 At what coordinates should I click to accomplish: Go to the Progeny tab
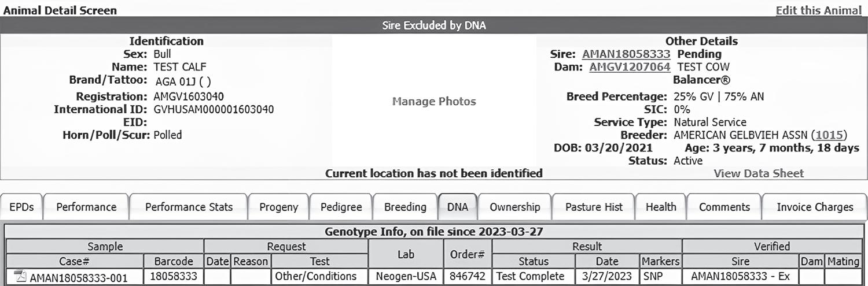point(279,207)
